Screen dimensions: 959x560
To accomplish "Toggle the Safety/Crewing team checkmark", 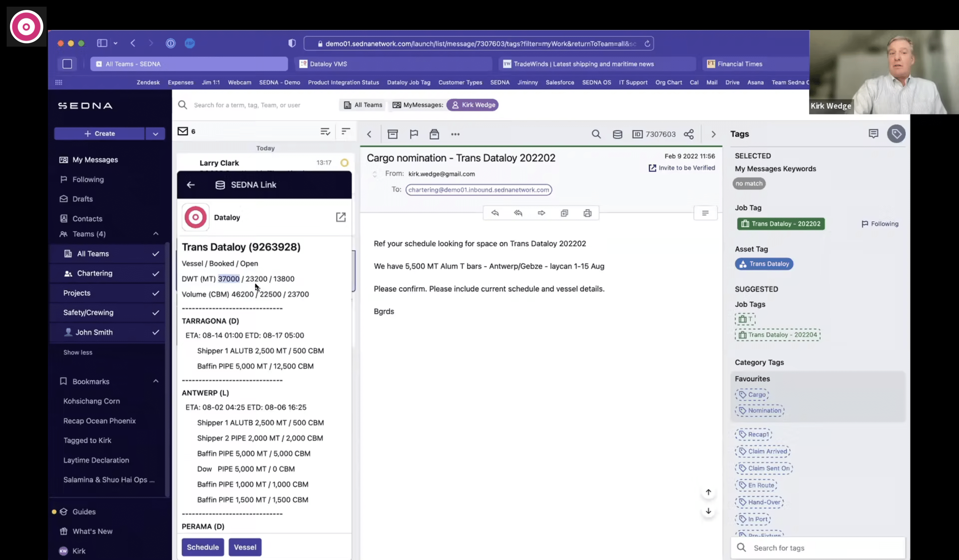I will (156, 313).
